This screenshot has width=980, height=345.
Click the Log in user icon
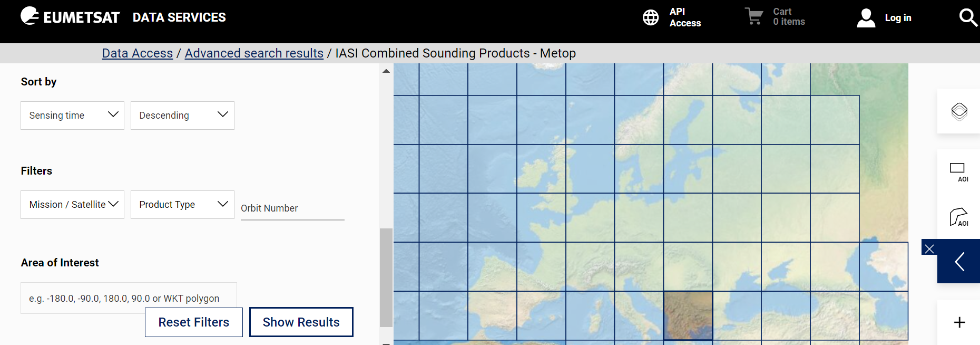(866, 18)
